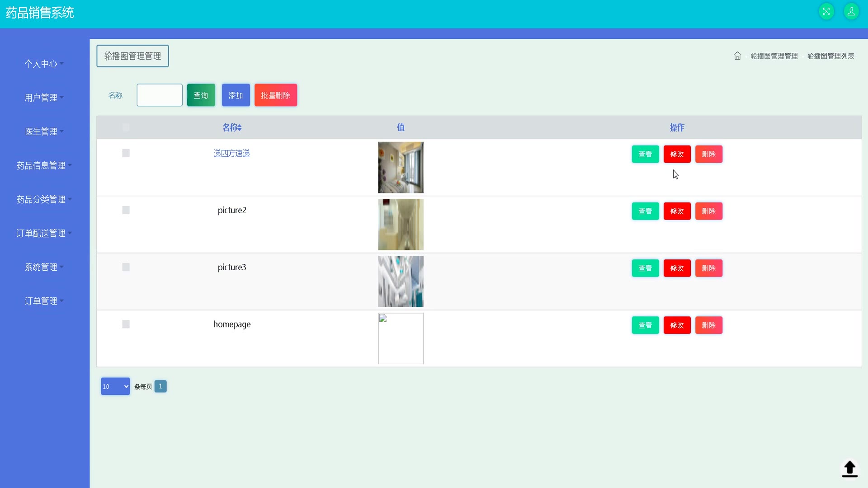Expand 用户管理 sidebar menu
This screenshot has width=868, height=488.
pyautogui.click(x=44, y=98)
